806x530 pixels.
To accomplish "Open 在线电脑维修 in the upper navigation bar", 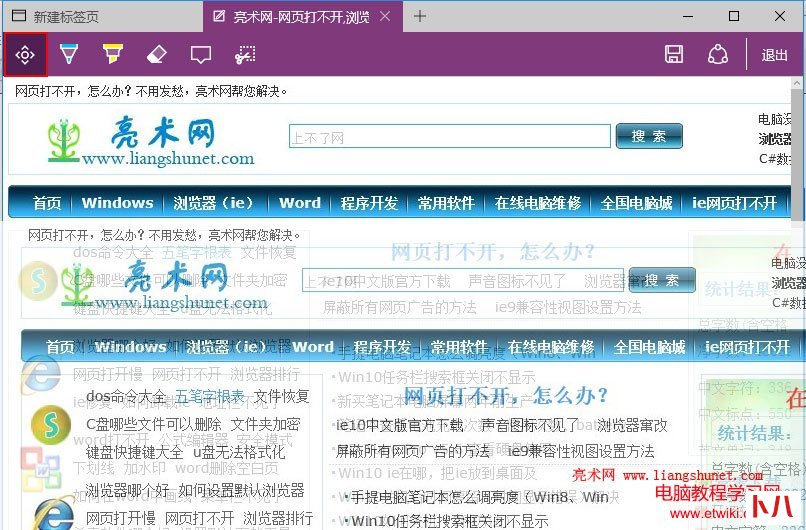I will pos(538,203).
